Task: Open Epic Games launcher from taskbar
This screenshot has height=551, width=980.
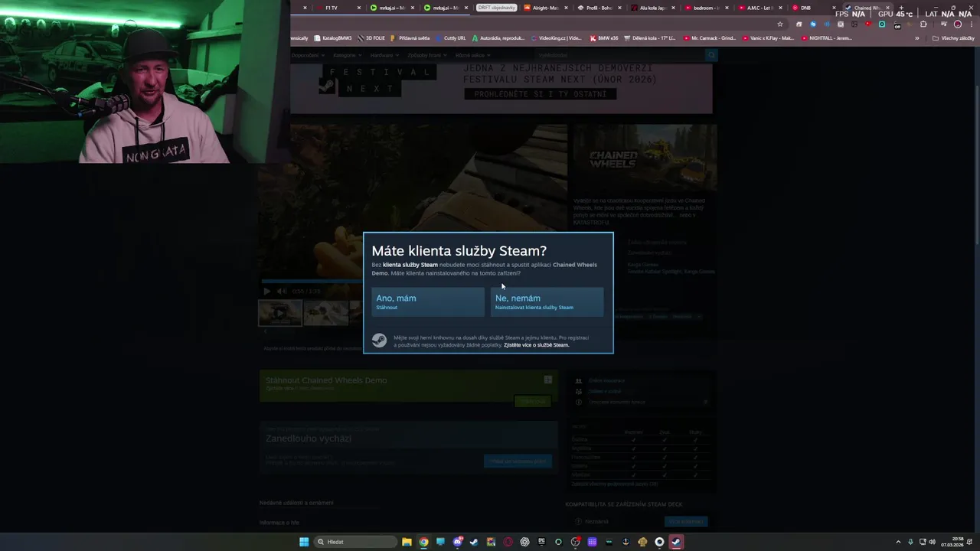Action: click(x=541, y=542)
